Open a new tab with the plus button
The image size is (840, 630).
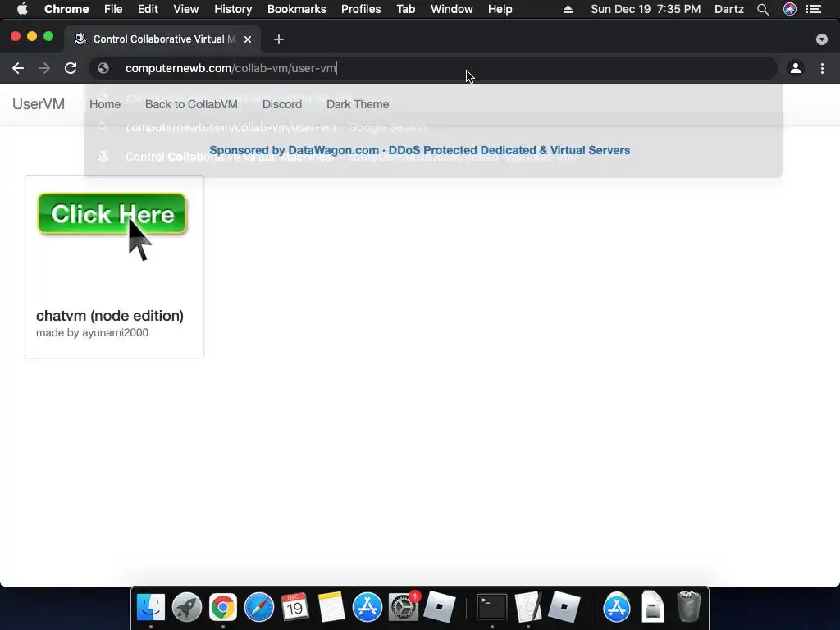(279, 39)
